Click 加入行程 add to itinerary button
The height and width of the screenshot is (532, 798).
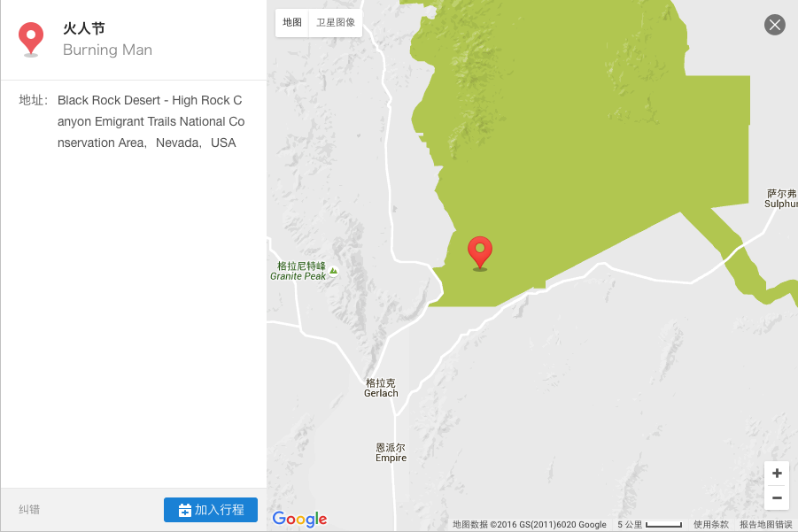pyautogui.click(x=211, y=510)
